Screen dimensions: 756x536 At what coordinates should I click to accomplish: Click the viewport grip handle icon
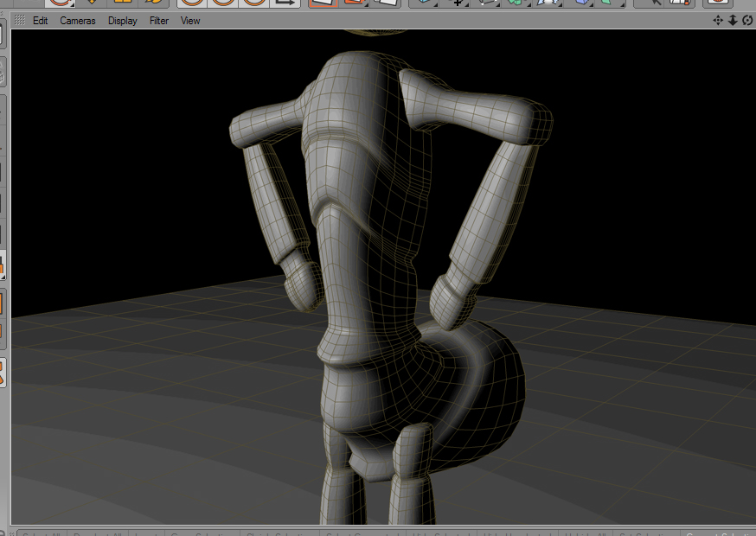pos(20,20)
